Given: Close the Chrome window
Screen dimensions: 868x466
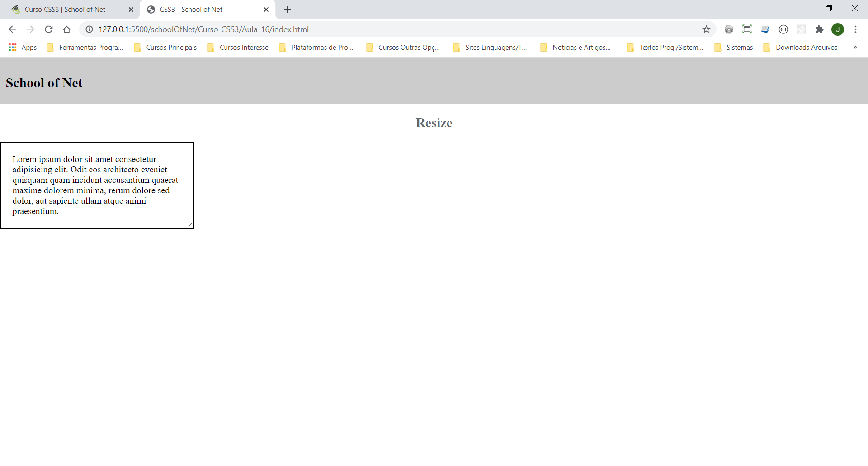Looking at the screenshot, I should pyautogui.click(x=855, y=9).
